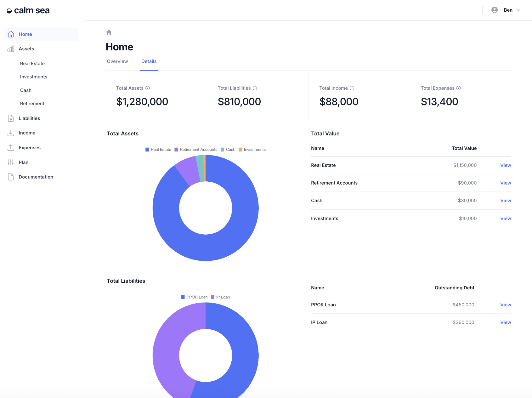
Task: Click the Income download arrow icon
Action: 11,133
